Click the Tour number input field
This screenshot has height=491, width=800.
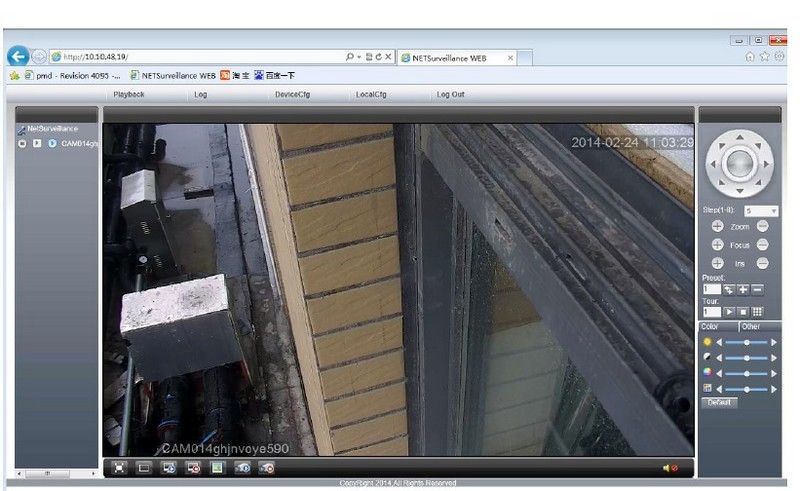(712, 312)
